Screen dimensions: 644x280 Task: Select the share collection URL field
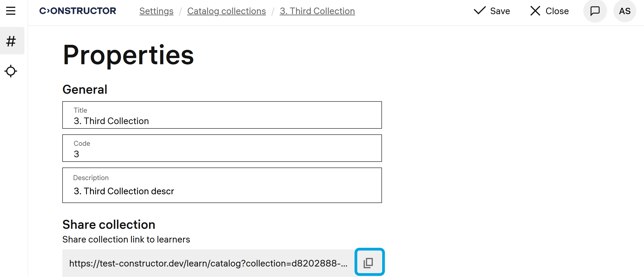(208, 263)
